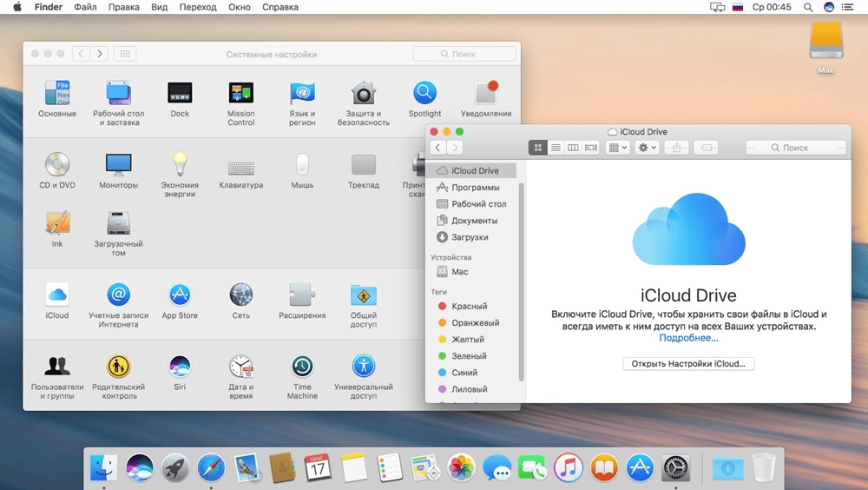Screen dimensions: 868x490
Task: Open the App Store preferences pane
Action: 180,301
